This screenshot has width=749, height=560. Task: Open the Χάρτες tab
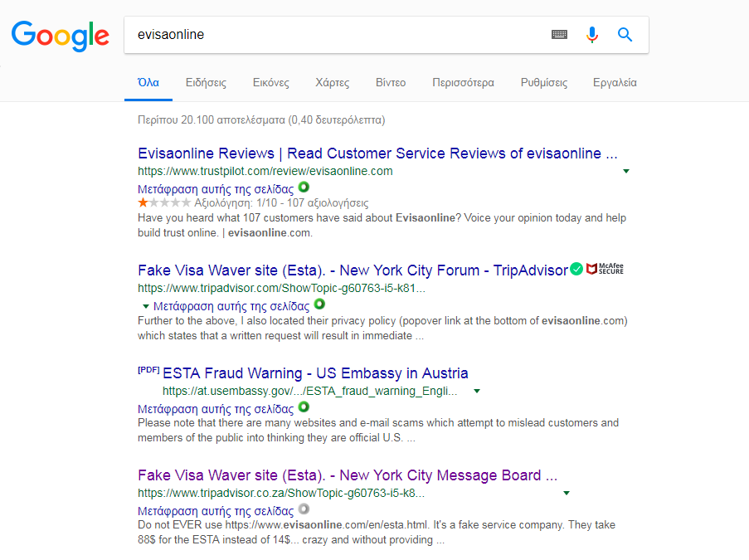(333, 83)
